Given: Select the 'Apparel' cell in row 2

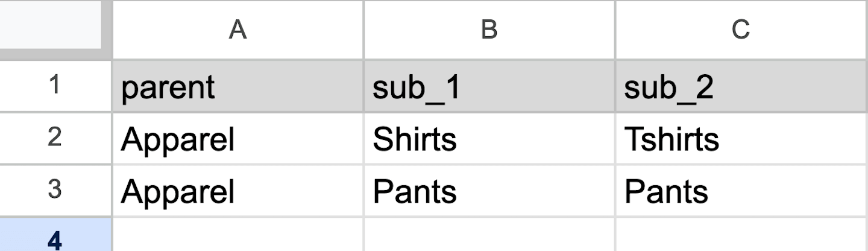Looking at the screenshot, I should pos(237,139).
